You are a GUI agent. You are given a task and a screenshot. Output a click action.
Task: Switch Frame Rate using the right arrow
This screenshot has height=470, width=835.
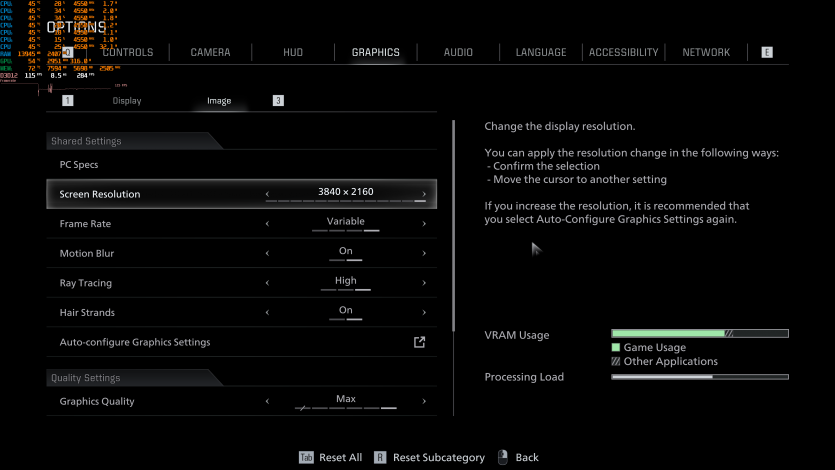click(424, 224)
